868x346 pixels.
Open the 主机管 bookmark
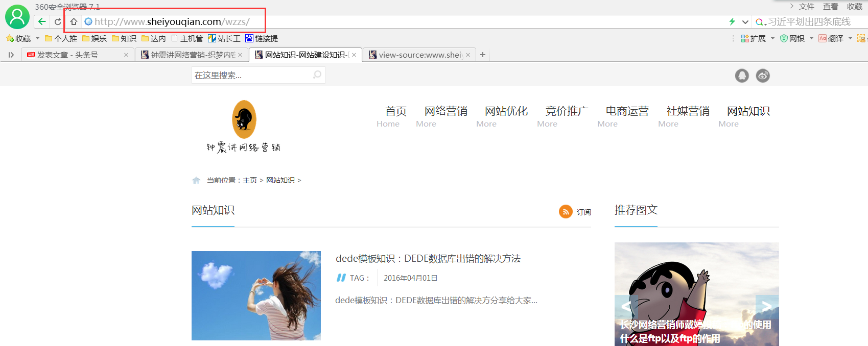pos(187,38)
